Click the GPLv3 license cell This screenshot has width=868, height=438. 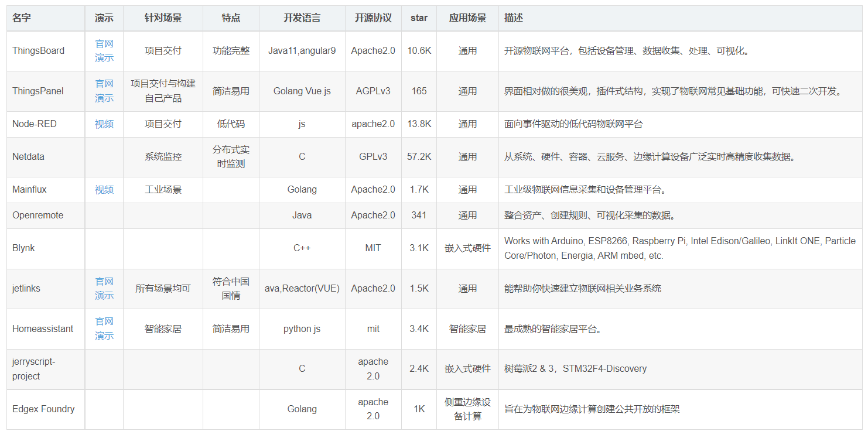coord(373,157)
